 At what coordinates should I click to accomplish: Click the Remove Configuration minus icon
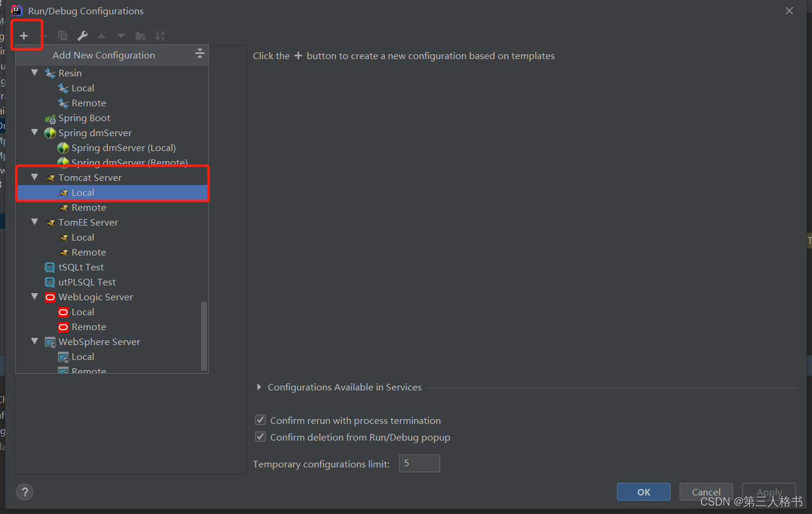43,36
